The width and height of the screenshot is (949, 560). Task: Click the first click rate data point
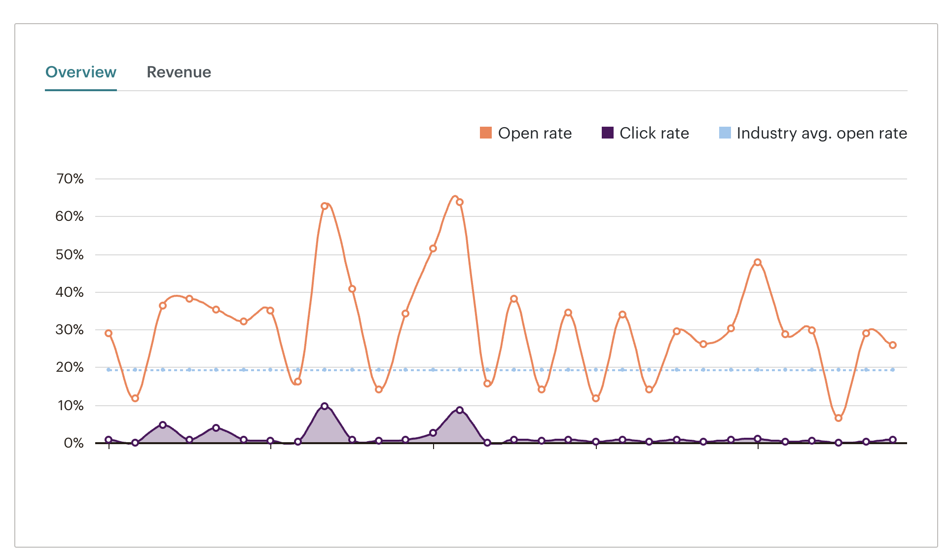point(109,440)
